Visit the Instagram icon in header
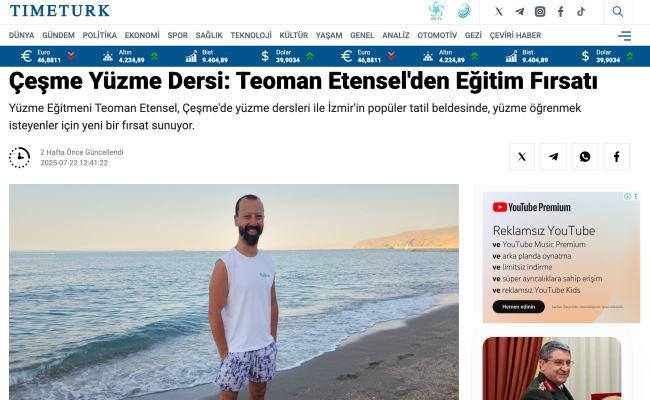The width and height of the screenshot is (650, 400). 540,12
